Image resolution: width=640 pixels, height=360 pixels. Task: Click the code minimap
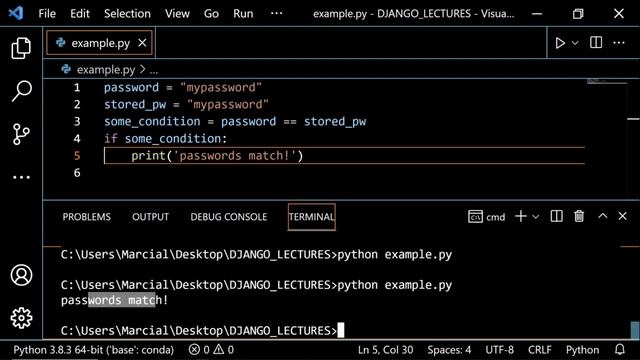point(607,82)
